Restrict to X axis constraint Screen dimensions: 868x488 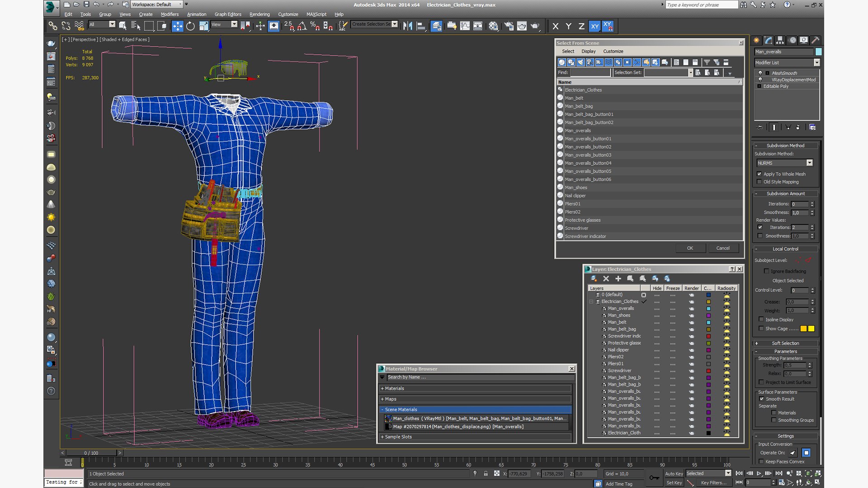[556, 26]
